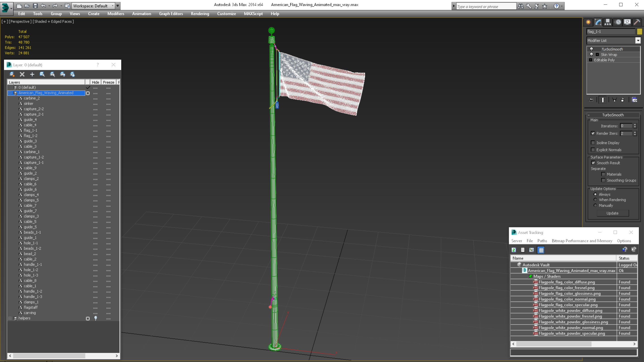This screenshot has width=644, height=362.
Task: Click the Show End Result toggle icon
Action: (x=603, y=100)
